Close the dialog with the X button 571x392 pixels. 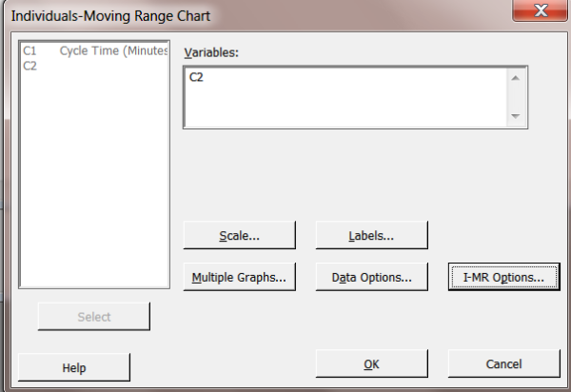(541, 10)
